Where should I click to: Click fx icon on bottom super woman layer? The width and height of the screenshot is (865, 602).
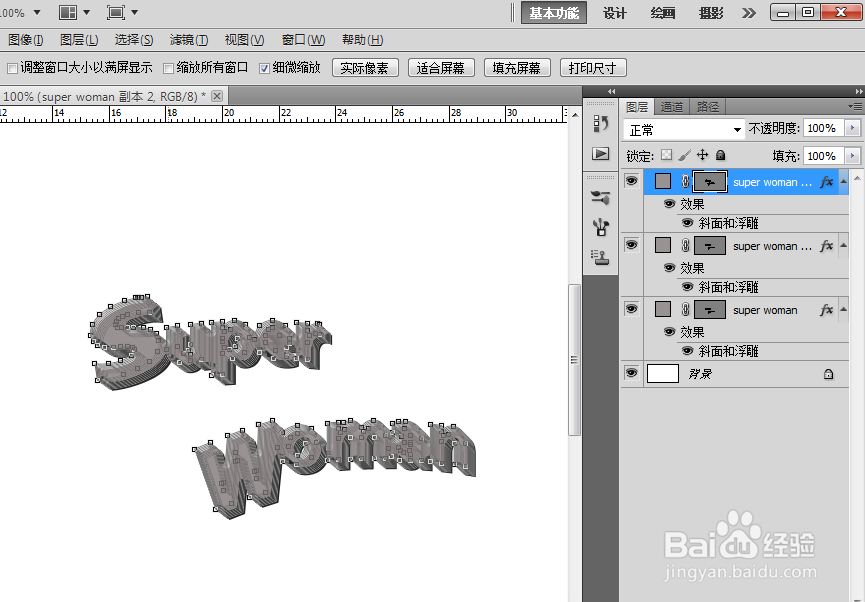click(x=826, y=310)
